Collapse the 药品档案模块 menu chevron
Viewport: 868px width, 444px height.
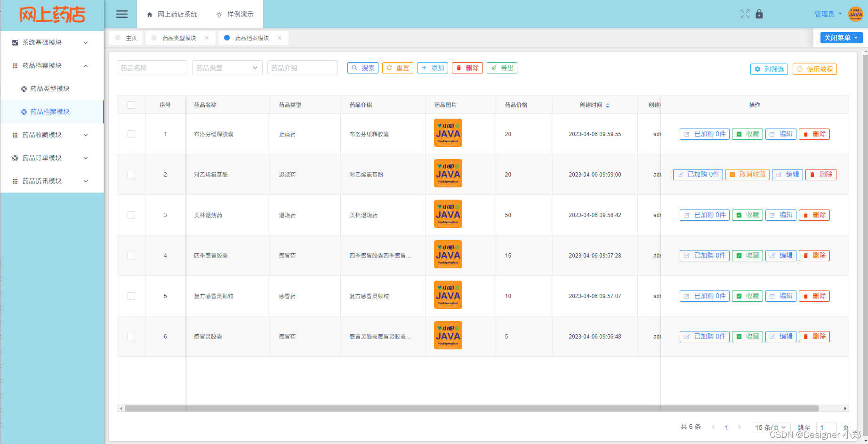[86, 66]
